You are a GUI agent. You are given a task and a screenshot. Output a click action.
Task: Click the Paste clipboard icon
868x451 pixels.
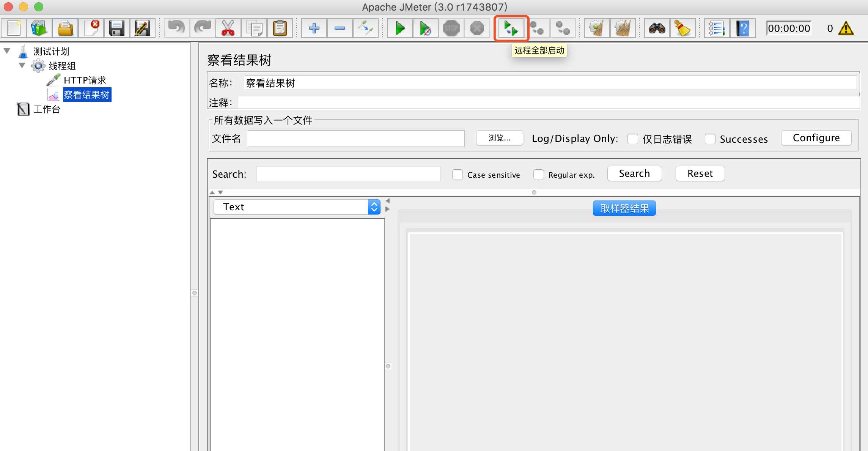point(280,28)
